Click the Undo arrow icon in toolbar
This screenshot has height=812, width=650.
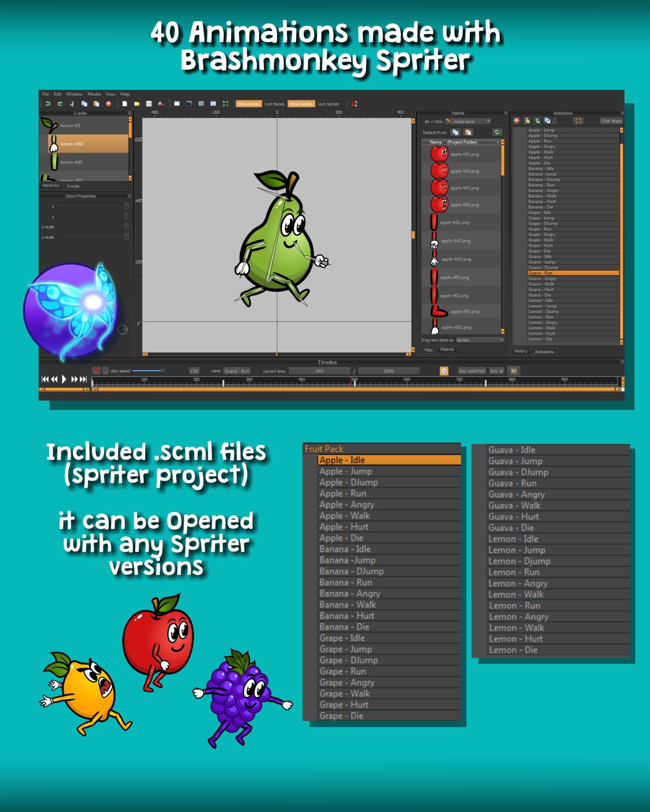[x=48, y=104]
